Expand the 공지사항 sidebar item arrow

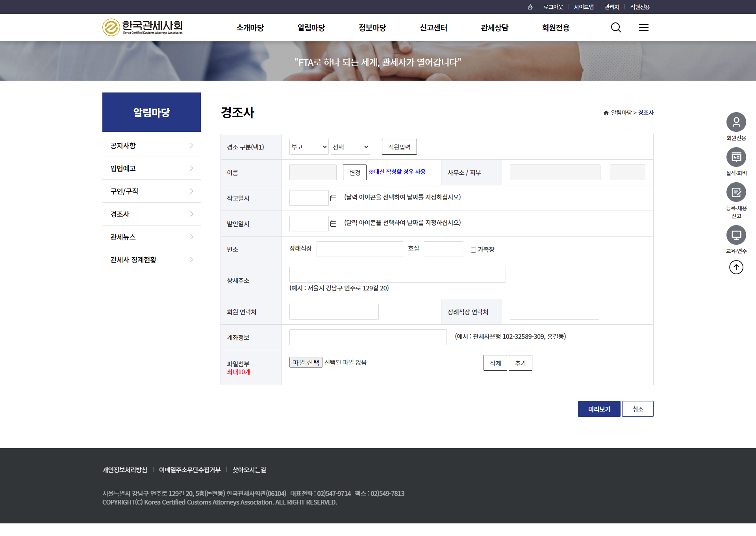coord(191,146)
